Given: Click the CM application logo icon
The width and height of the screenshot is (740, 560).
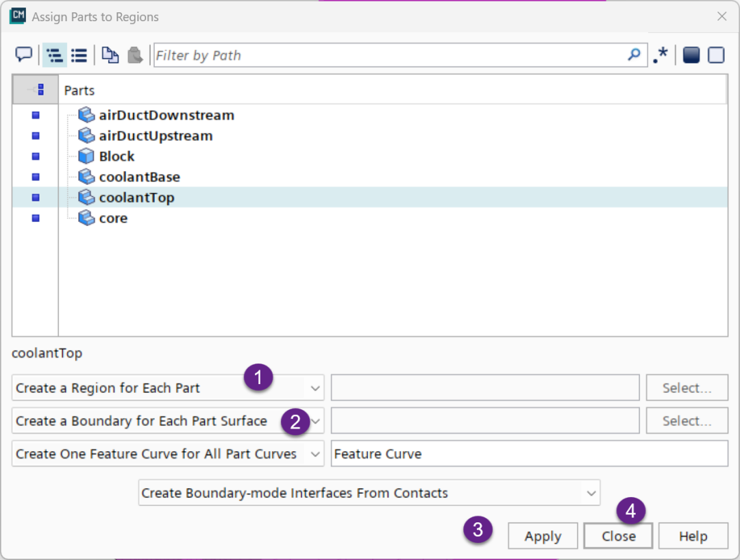Looking at the screenshot, I should 18,16.
